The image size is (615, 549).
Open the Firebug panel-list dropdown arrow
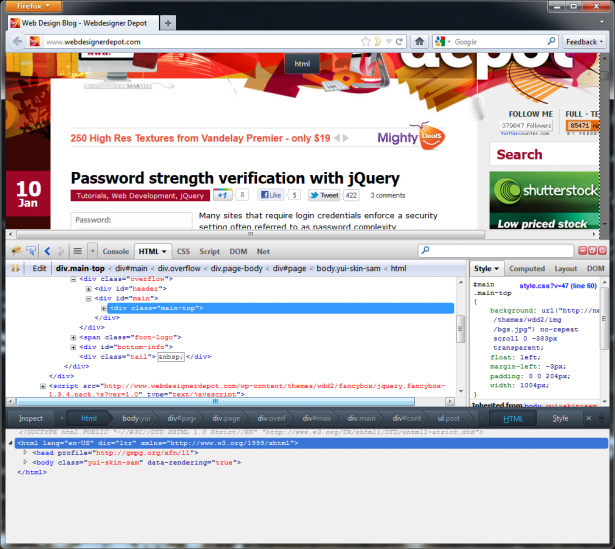click(93, 251)
